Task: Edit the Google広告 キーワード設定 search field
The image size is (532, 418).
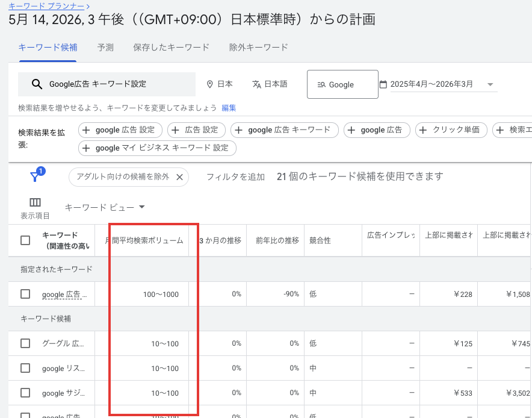Action: coord(107,84)
